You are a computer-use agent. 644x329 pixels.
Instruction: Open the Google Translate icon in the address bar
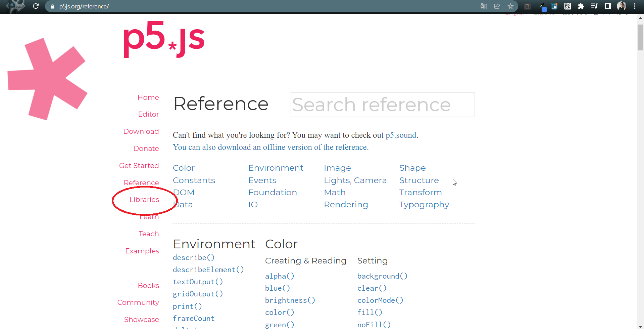[484, 6]
